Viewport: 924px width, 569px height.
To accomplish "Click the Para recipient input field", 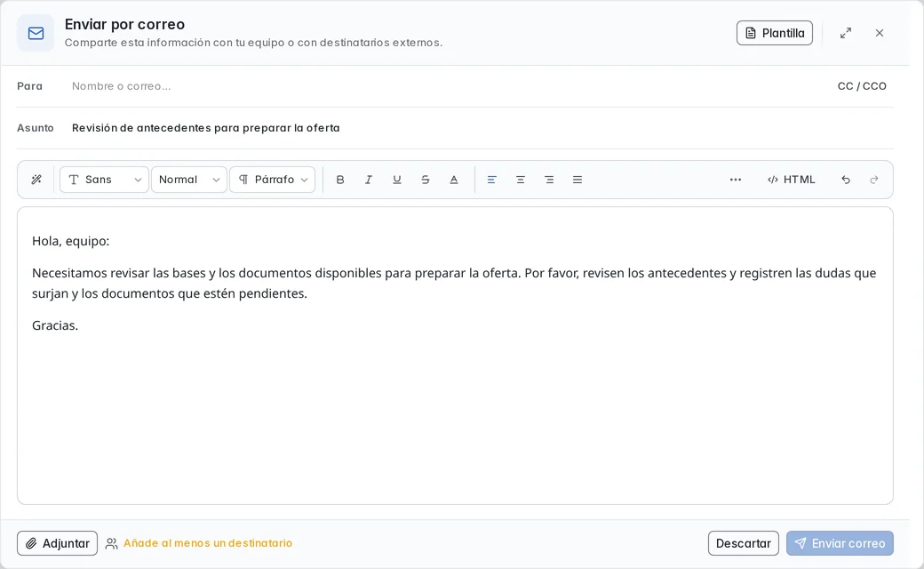I will (x=448, y=86).
